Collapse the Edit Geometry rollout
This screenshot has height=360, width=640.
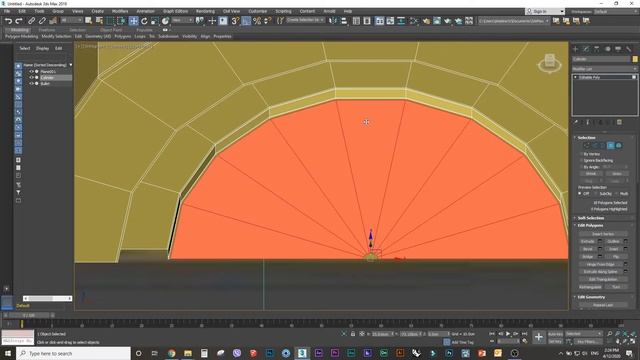591,297
